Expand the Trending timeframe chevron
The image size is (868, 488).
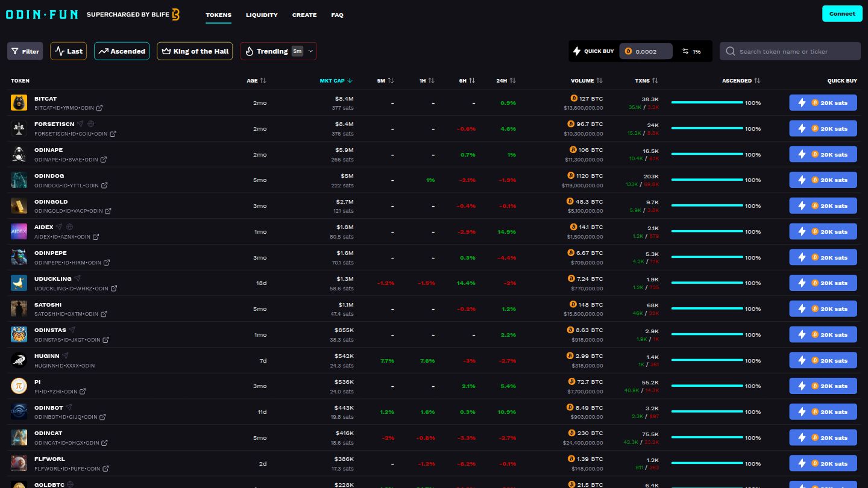click(310, 51)
